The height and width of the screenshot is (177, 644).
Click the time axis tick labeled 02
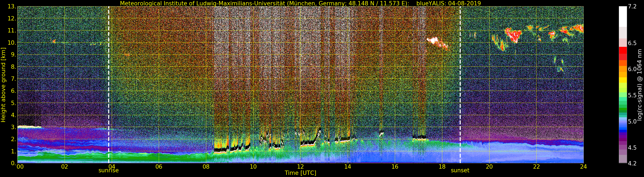coord(65,167)
